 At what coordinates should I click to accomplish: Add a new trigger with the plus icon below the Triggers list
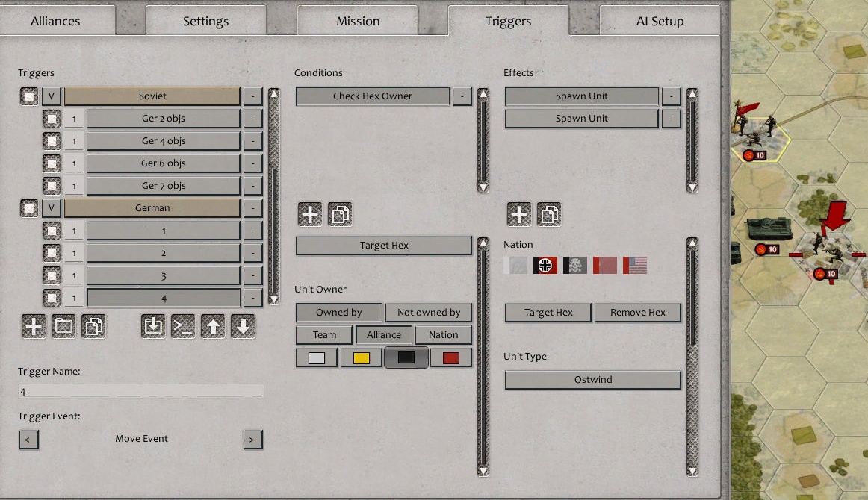tap(33, 326)
